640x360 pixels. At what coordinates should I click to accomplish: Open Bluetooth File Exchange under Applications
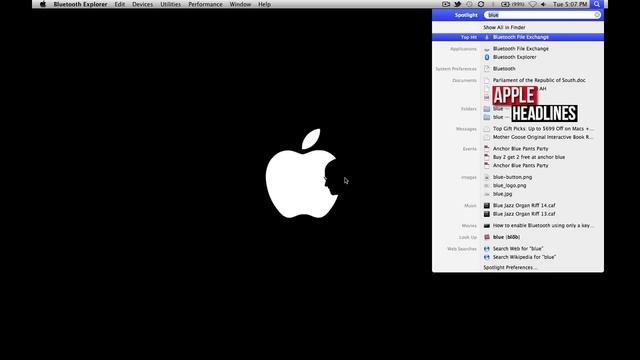[x=520, y=49]
